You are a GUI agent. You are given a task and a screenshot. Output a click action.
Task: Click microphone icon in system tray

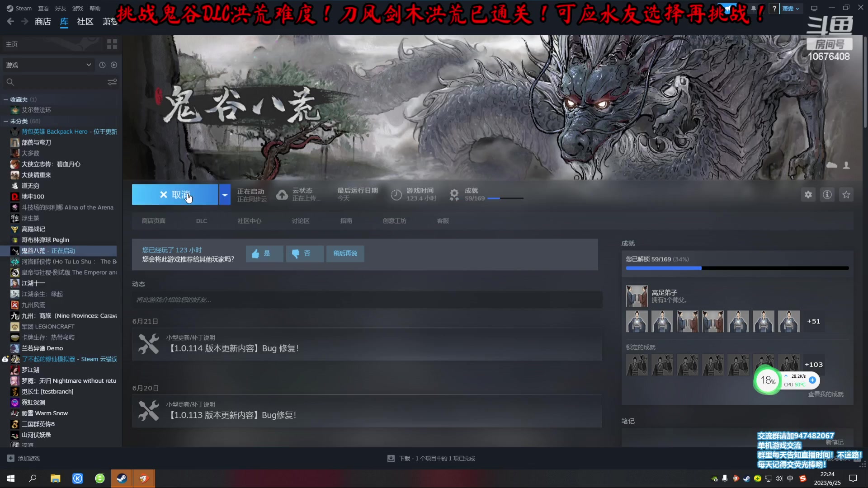(x=725, y=479)
